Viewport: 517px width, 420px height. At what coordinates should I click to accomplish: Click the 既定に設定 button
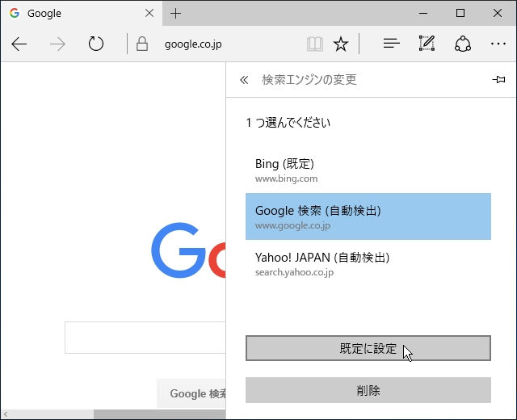click(x=368, y=348)
